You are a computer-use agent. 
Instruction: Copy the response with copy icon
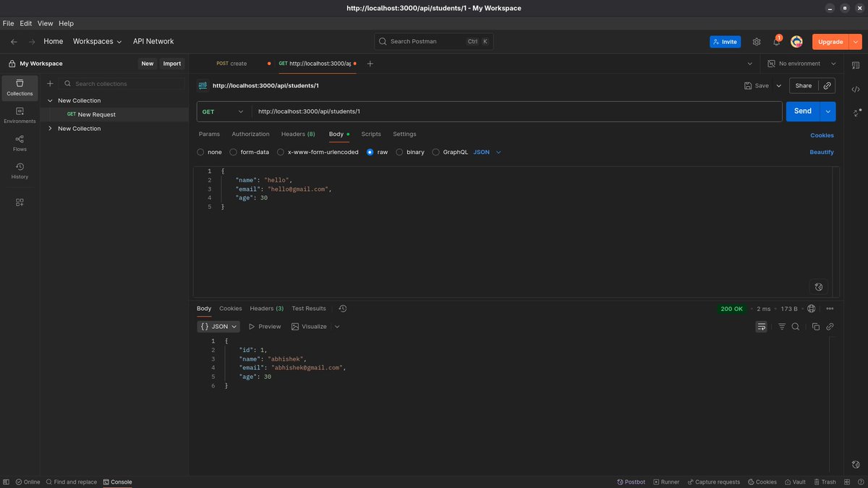pyautogui.click(x=816, y=327)
